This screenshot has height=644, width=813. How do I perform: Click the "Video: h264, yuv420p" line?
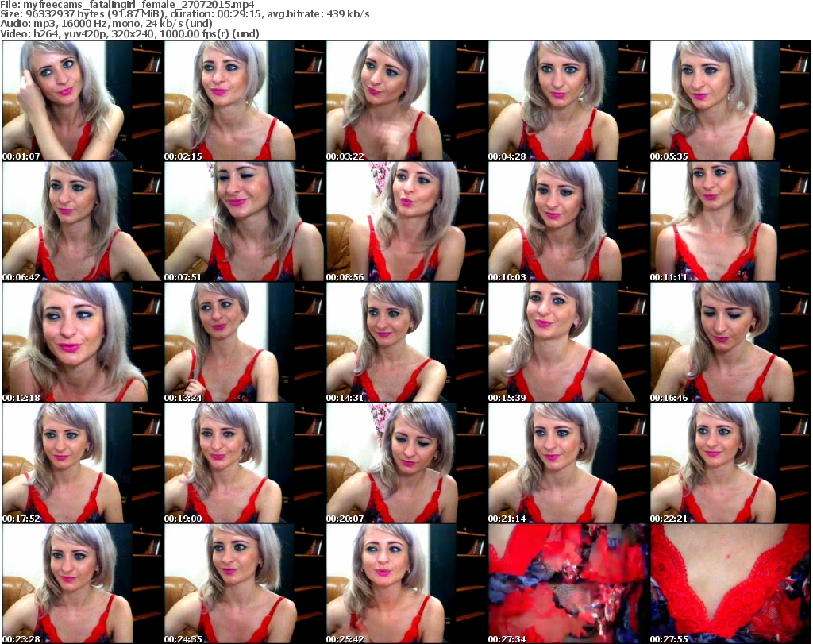click(x=129, y=33)
